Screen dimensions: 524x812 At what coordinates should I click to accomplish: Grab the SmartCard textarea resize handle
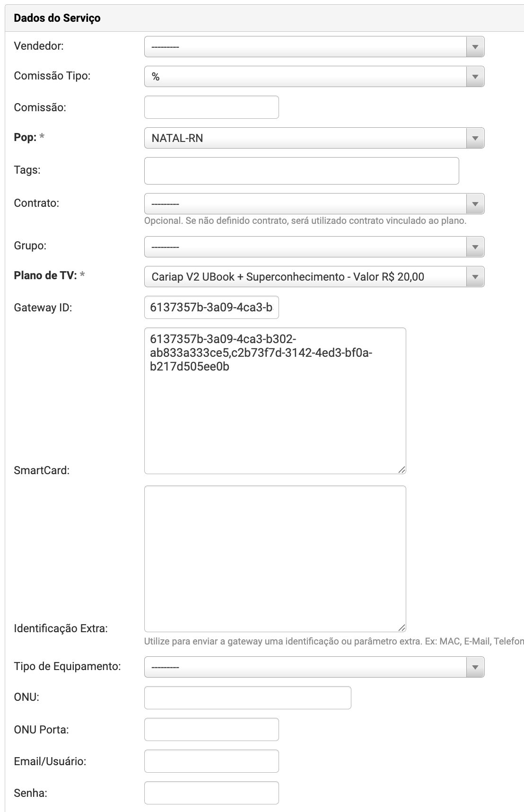[x=402, y=469]
